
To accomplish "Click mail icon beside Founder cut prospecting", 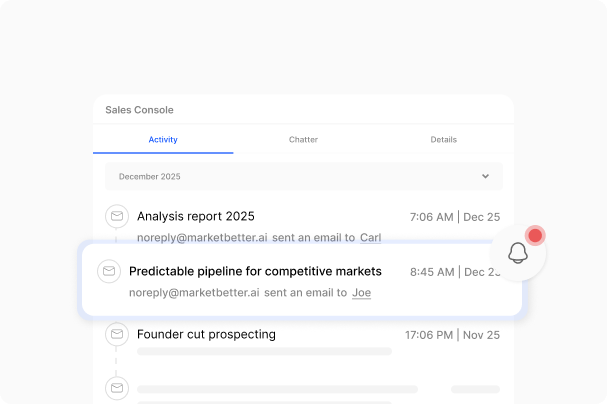I will click(x=118, y=334).
